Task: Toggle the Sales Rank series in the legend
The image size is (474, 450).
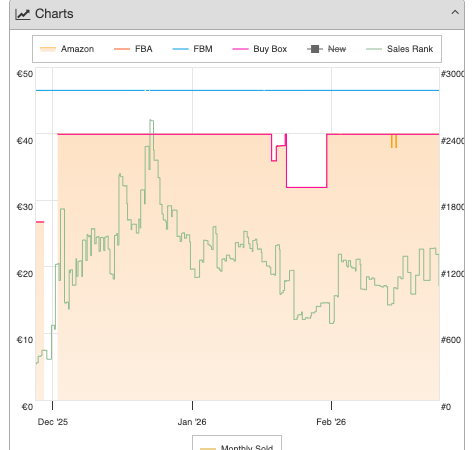Action: (399, 49)
